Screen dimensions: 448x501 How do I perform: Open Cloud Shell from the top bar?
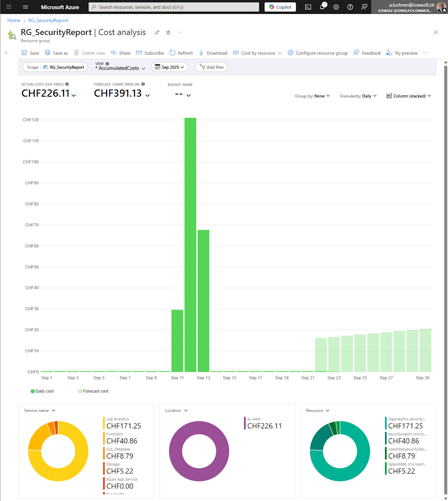click(x=308, y=7)
